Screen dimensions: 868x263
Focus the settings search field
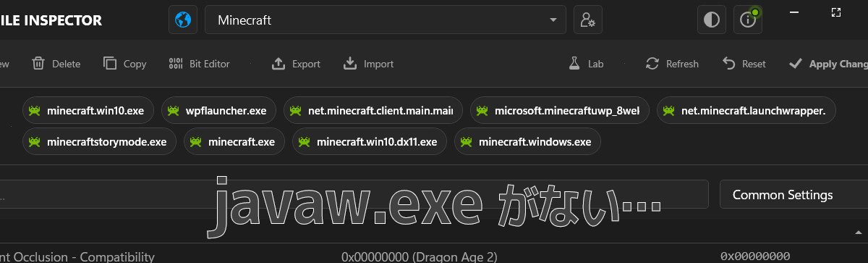click(x=354, y=194)
